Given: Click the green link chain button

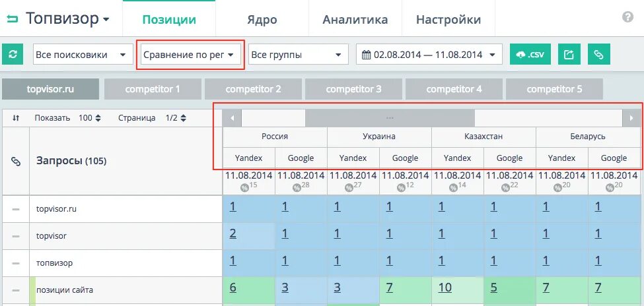Looking at the screenshot, I should tap(599, 55).
